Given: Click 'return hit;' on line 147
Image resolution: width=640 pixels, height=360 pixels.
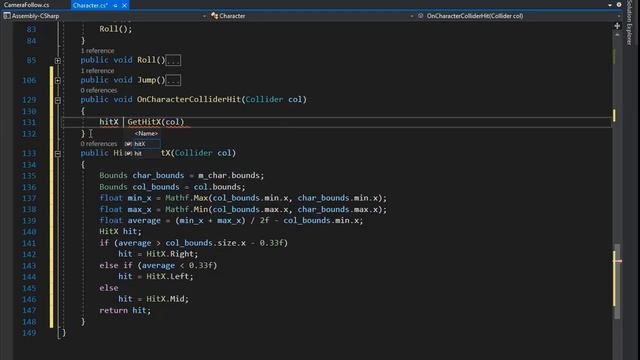Looking at the screenshot, I should 125,310.
